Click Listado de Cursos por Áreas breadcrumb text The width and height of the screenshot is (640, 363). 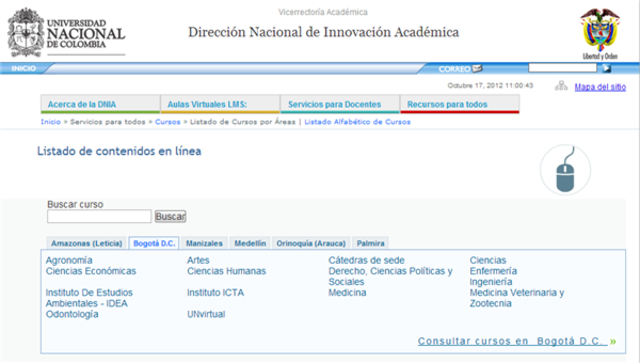(x=242, y=122)
